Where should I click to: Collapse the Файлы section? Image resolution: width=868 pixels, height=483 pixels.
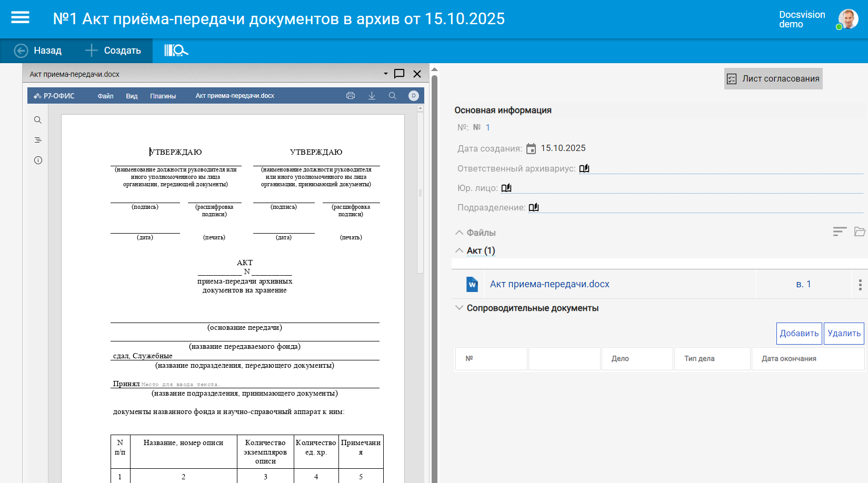pos(460,233)
